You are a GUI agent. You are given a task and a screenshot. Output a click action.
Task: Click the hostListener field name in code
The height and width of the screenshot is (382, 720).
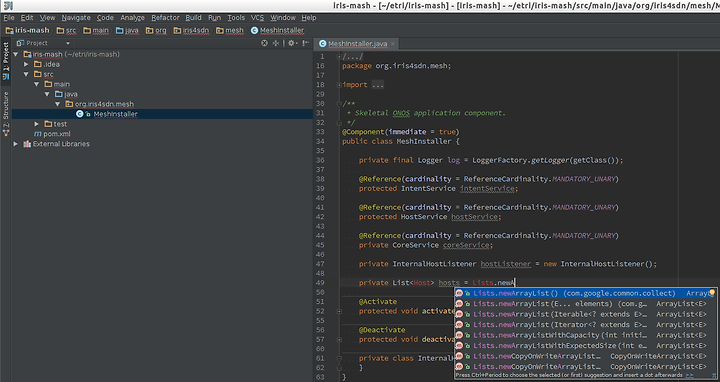(506, 264)
